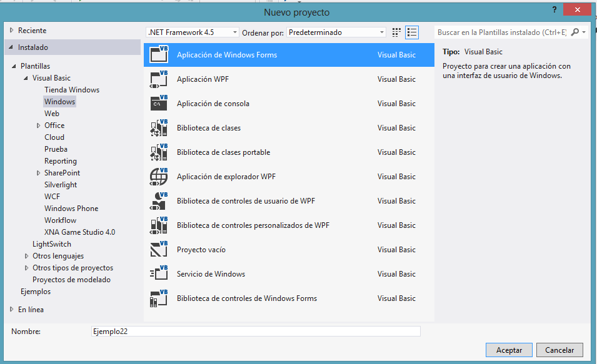
Task: Select the Aplicación de consola template icon
Action: [x=159, y=103]
